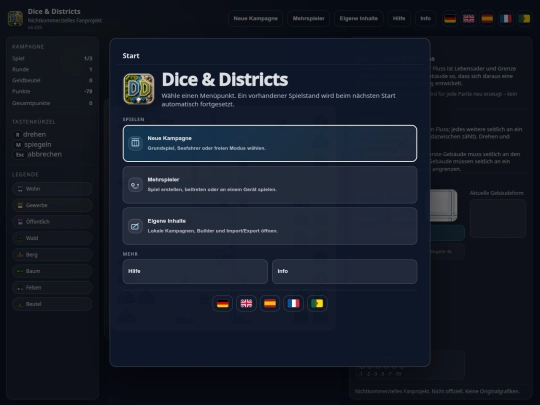Click the Spiel row showing 1/3
Screen dimensions: 540x405
52,58
